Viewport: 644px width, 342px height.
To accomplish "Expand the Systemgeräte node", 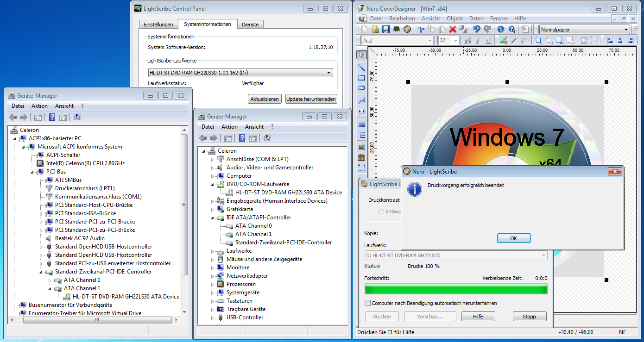I will coord(213,292).
